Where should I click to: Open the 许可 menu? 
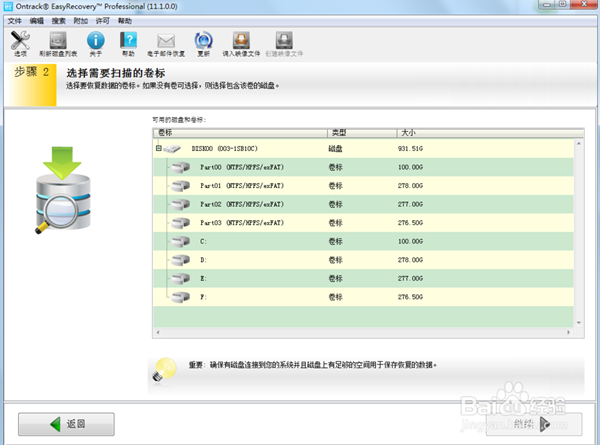[103, 21]
